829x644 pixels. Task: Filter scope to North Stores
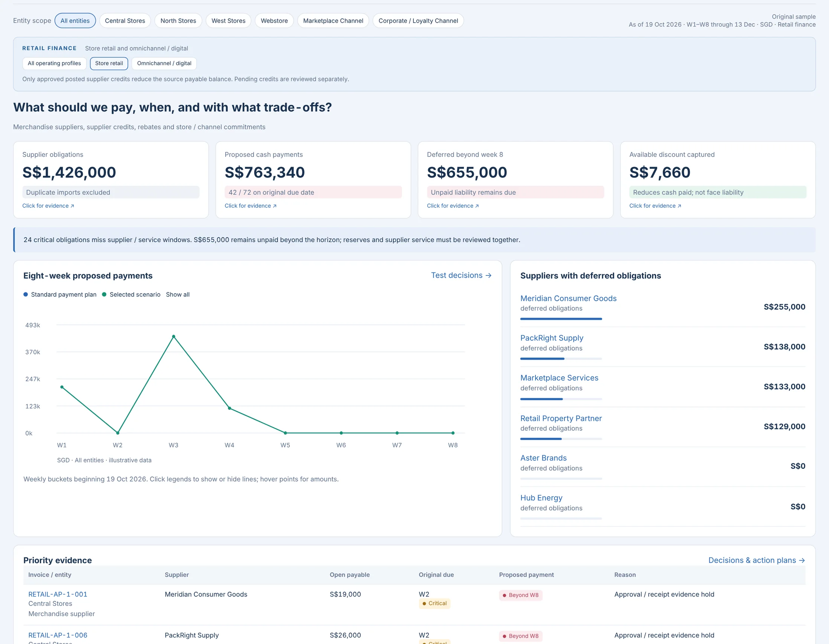coord(178,21)
